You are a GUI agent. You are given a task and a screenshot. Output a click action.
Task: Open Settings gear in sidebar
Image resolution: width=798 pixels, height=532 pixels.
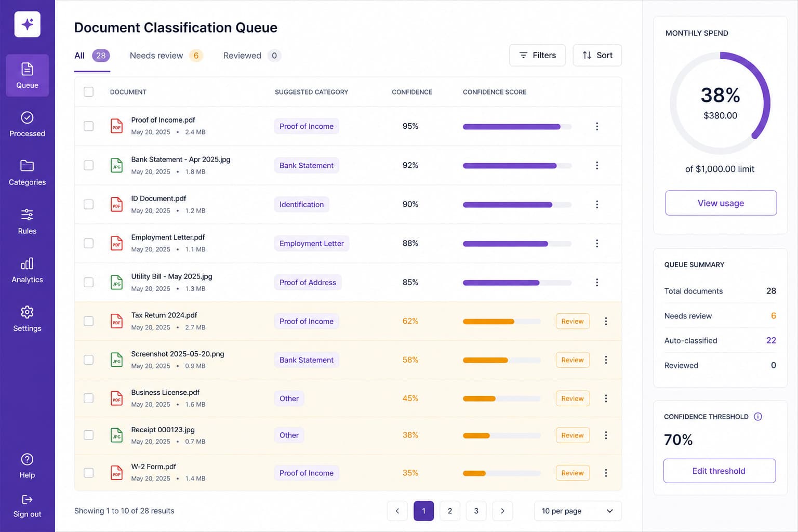(x=27, y=312)
